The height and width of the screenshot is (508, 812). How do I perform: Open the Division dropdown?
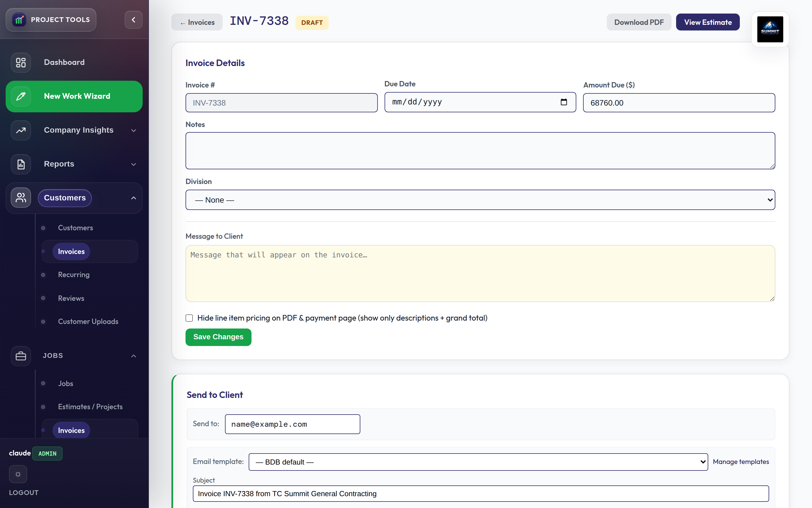[x=480, y=200]
